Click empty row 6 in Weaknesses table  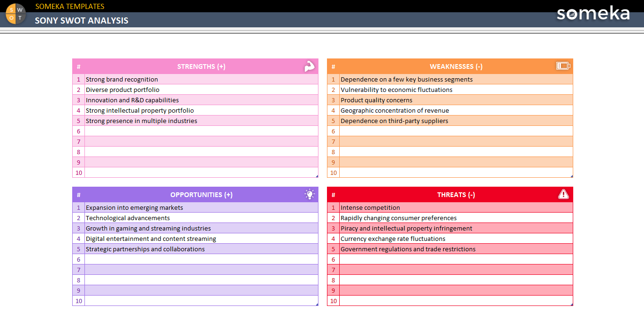tap(456, 131)
